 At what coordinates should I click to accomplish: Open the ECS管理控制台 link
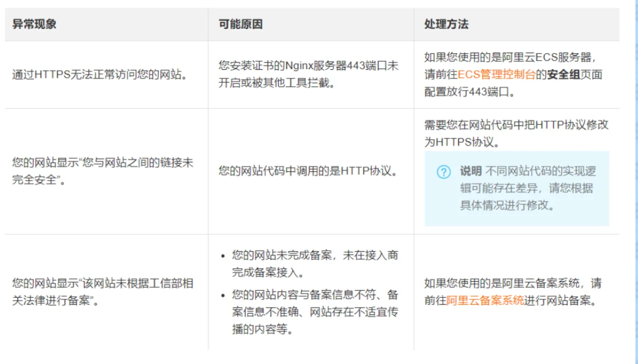pyautogui.click(x=496, y=75)
